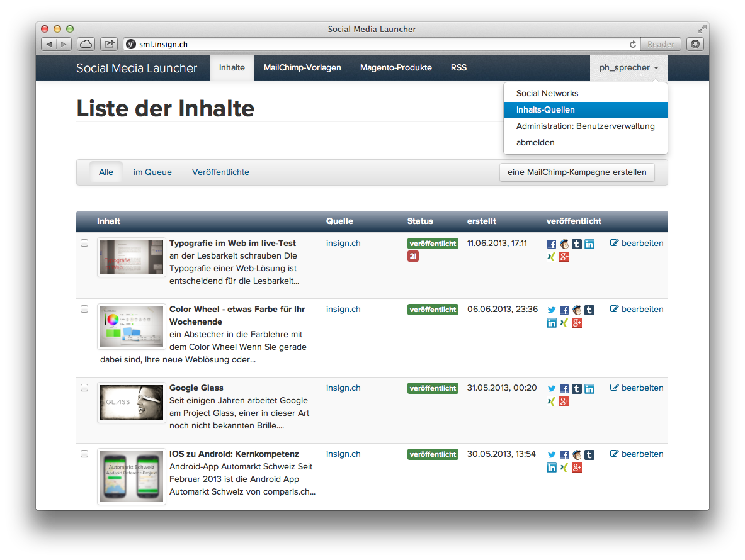Screen dimensions: 745x560
Task: Open the Color Wheel thumbnail image
Action: tap(132, 327)
